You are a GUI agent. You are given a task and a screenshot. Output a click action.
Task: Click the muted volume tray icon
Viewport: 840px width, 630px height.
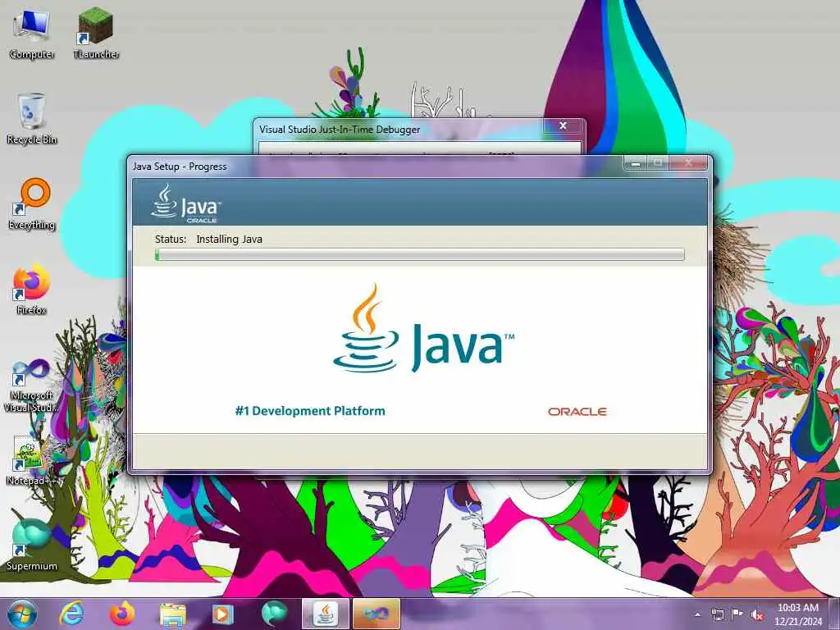click(757, 615)
